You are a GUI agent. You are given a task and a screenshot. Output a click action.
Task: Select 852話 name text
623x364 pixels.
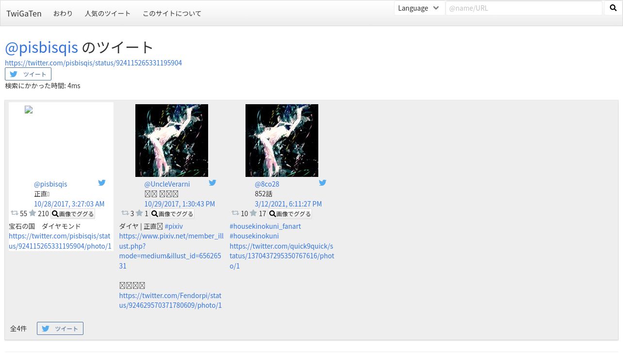tap(263, 194)
